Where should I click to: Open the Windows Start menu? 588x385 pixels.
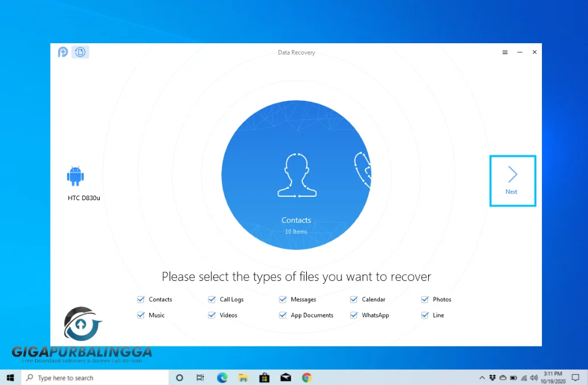click(x=10, y=377)
